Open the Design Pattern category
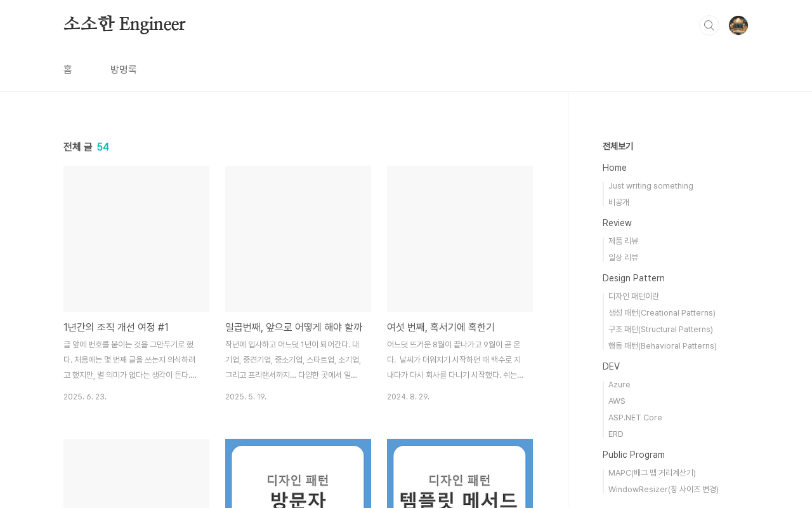 634,278
